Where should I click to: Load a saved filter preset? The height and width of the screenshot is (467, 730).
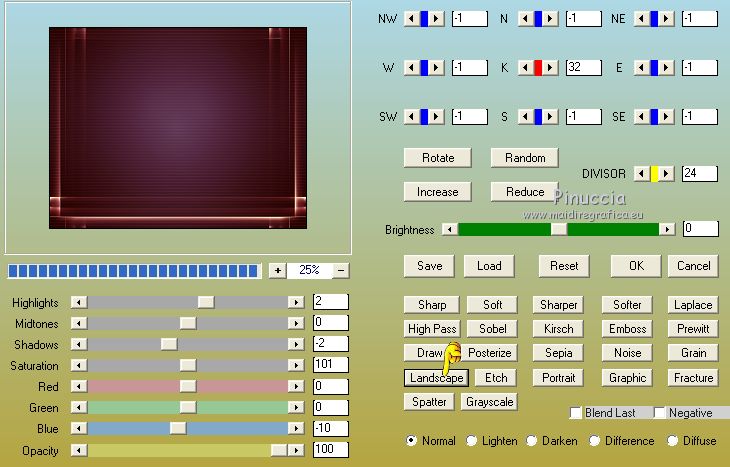click(x=489, y=266)
